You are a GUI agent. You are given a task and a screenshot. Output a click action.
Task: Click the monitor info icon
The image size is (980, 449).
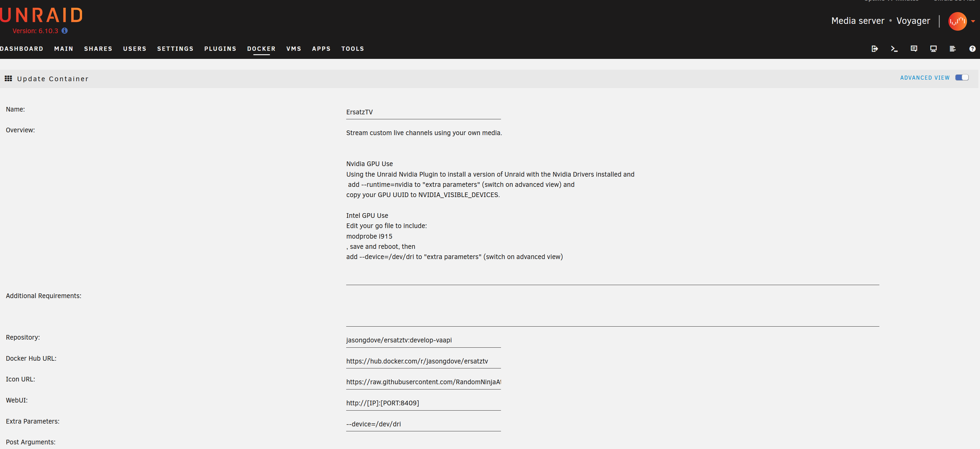click(933, 49)
